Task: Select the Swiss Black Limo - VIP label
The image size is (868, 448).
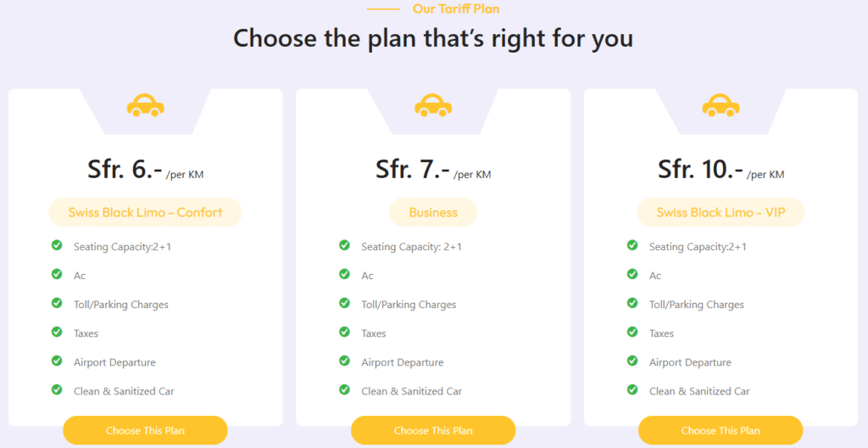Action: pyautogui.click(x=721, y=212)
